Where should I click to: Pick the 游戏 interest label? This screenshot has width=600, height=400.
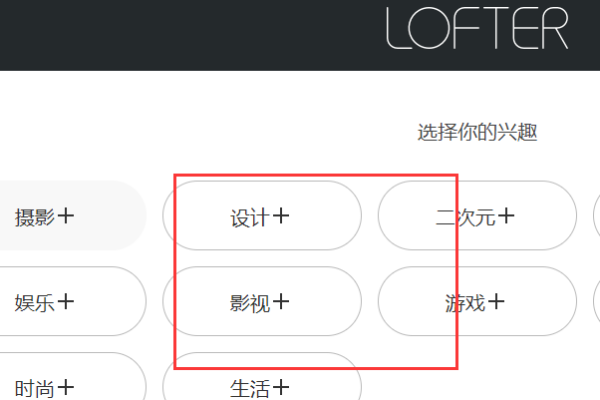465,303
